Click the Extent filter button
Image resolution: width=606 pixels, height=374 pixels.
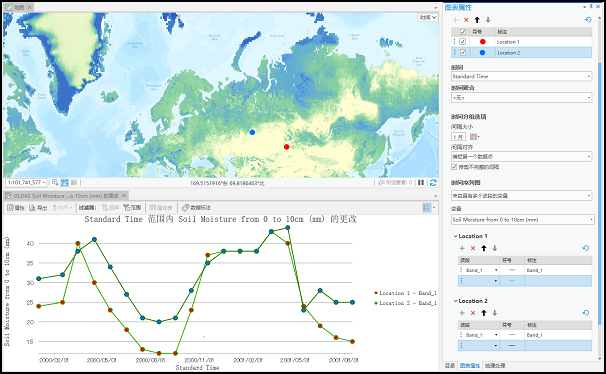coord(132,208)
